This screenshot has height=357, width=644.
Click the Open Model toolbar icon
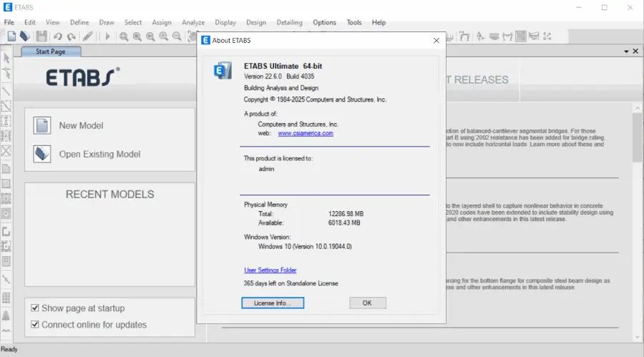pyautogui.click(x=24, y=36)
